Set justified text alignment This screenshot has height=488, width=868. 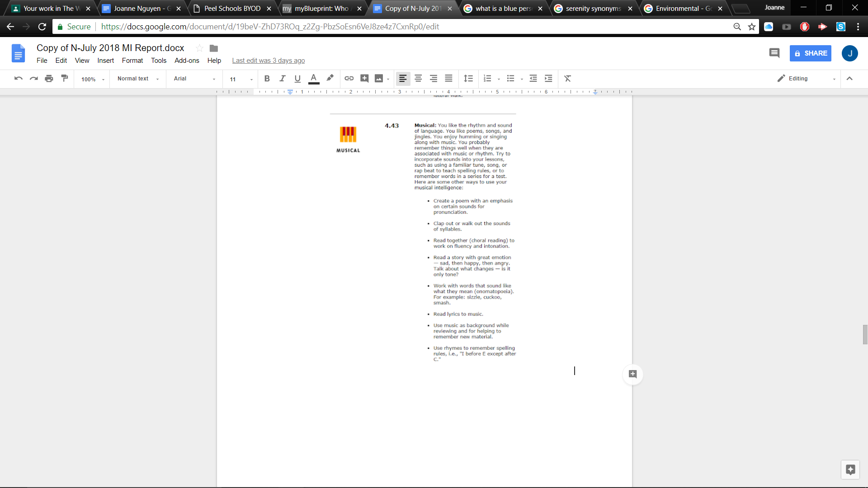click(x=448, y=79)
